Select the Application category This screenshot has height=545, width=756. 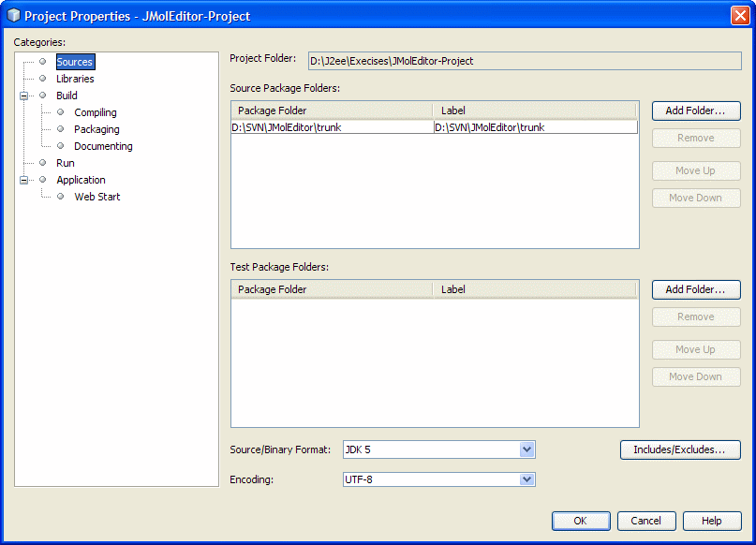(81, 180)
